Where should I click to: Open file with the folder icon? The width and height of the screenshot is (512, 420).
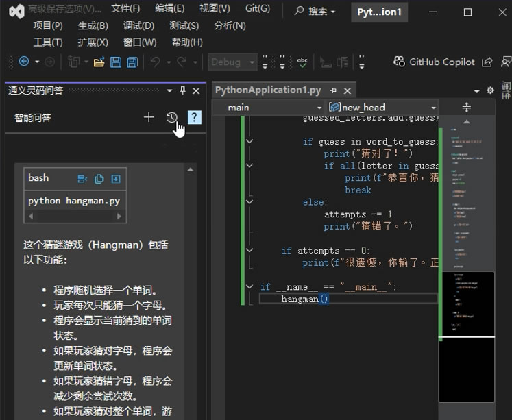point(99,62)
